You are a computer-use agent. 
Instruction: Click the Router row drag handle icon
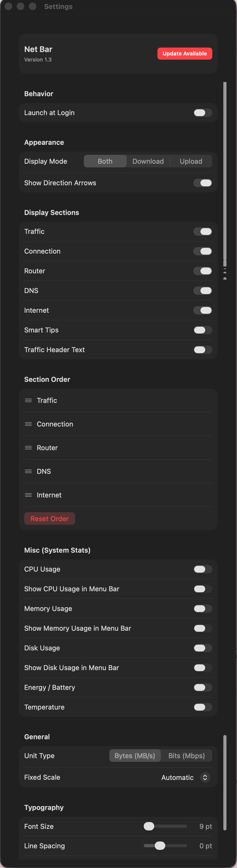pos(28,448)
